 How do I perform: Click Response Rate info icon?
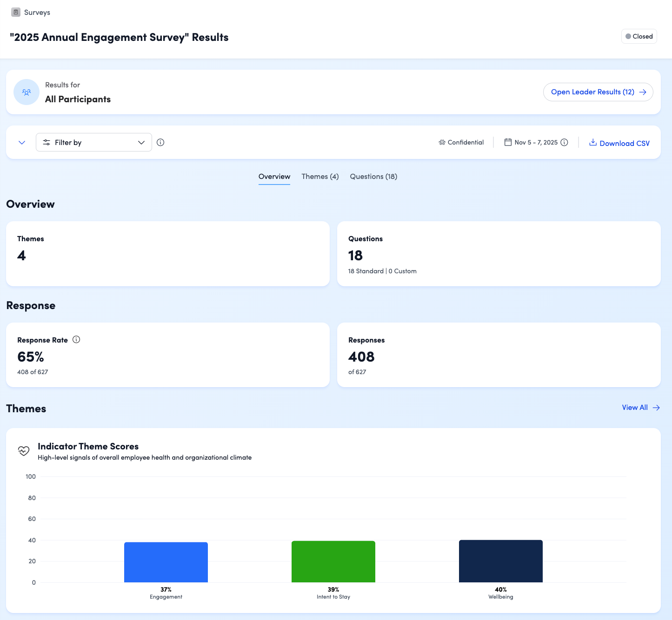(77, 340)
